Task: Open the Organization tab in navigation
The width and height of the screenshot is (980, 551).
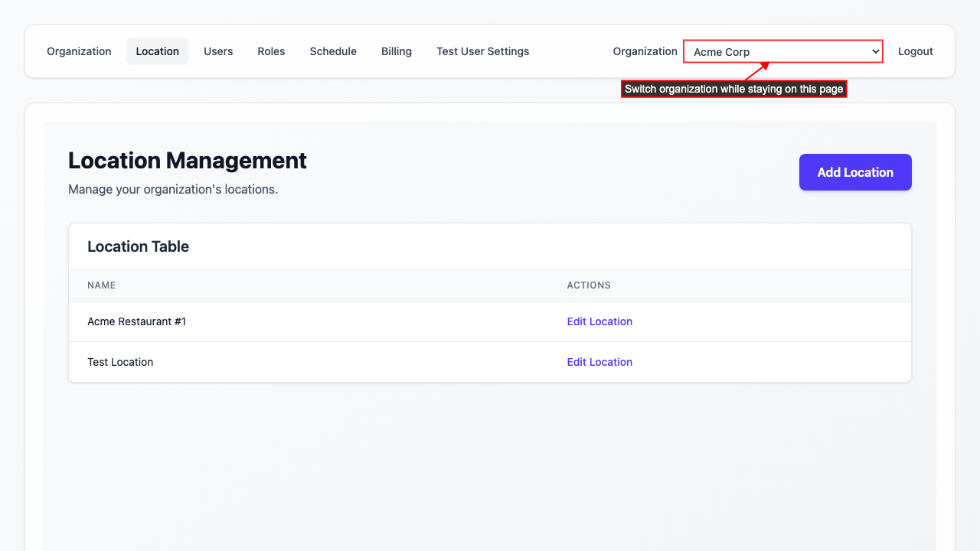Action: (79, 51)
